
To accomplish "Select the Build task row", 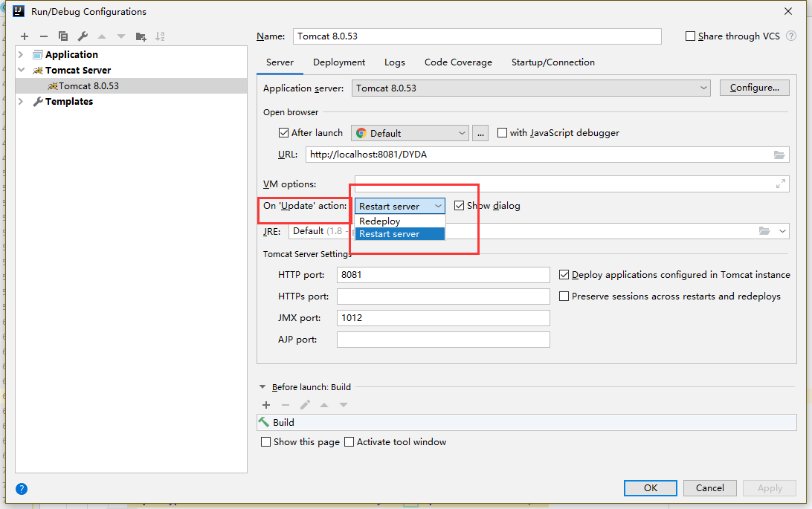I will [x=526, y=422].
